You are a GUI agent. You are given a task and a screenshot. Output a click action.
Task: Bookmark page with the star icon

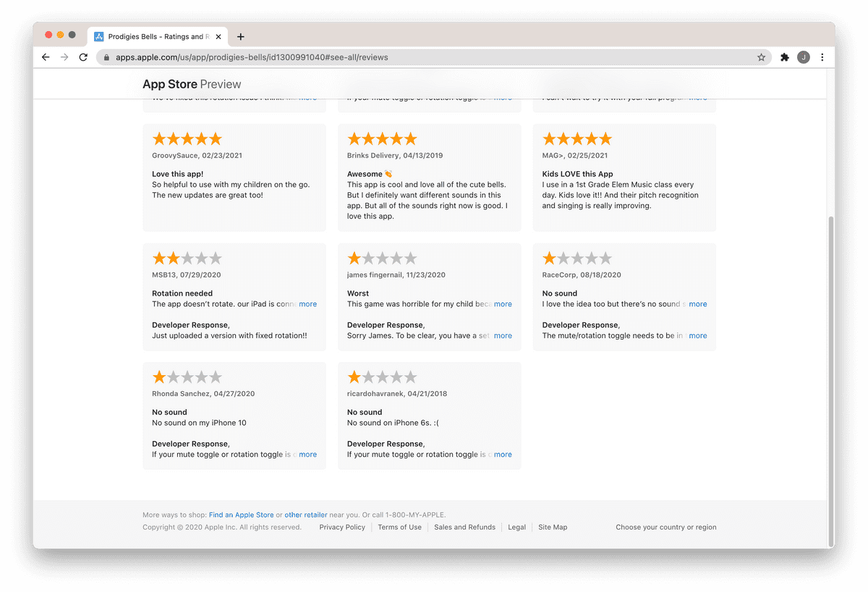pos(761,57)
